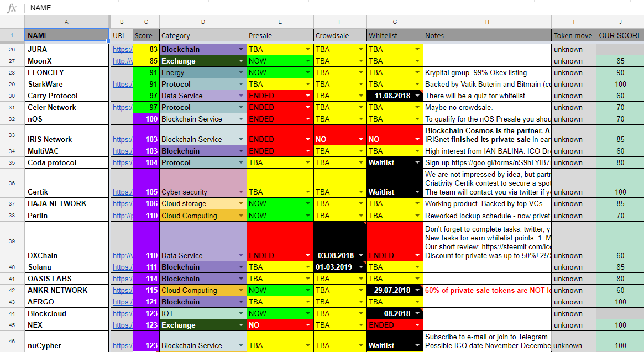Select the Notes header cell
Viewport: 644px width, 352px height.
pos(487,35)
